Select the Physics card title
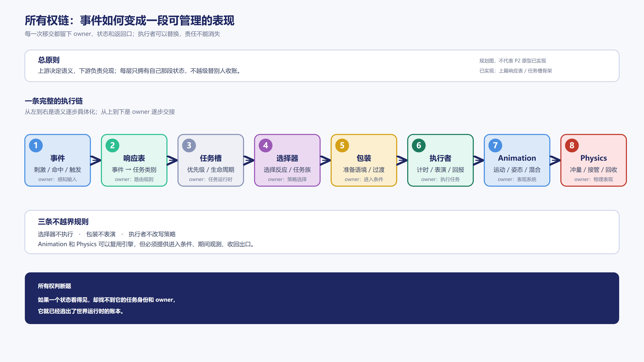 point(593,158)
